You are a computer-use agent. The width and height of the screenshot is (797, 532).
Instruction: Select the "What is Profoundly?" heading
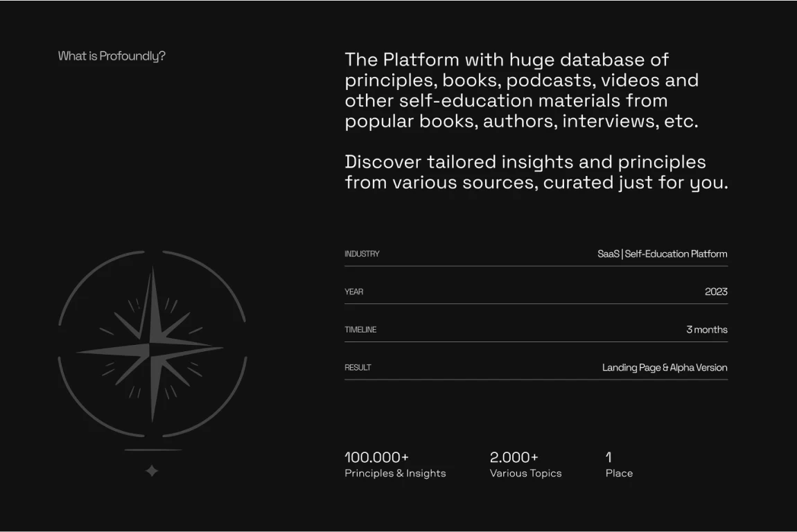pyautogui.click(x=112, y=56)
